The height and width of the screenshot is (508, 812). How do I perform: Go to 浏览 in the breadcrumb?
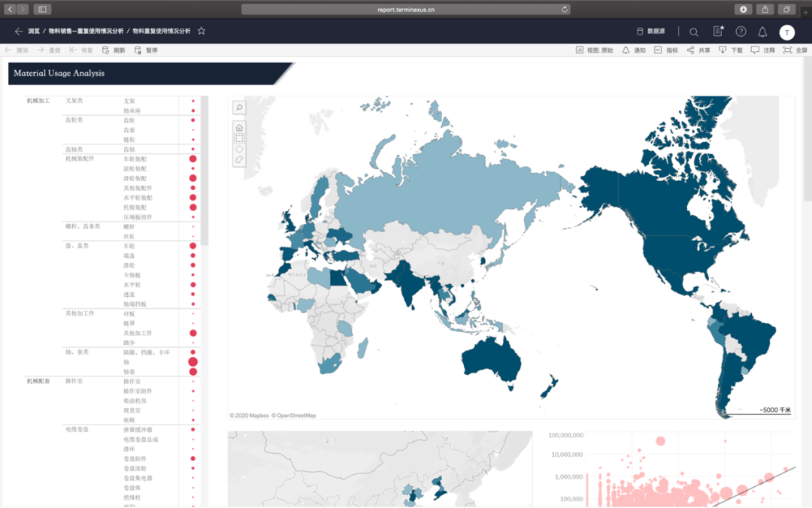[x=34, y=32]
